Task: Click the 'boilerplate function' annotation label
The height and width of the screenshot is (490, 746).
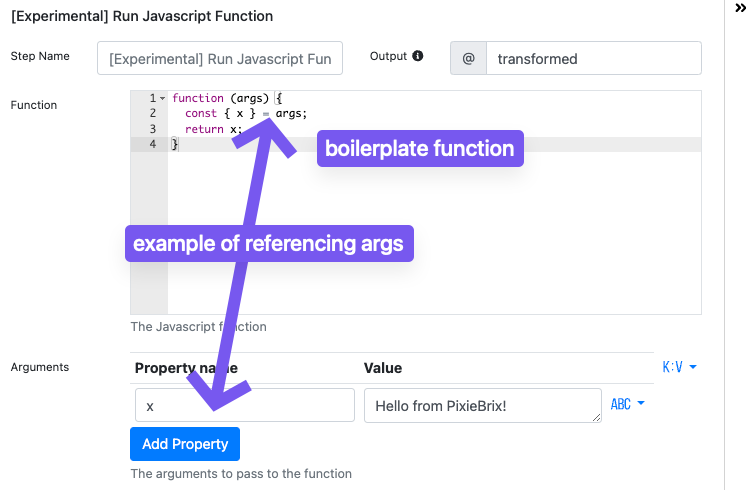Action: pos(420,149)
